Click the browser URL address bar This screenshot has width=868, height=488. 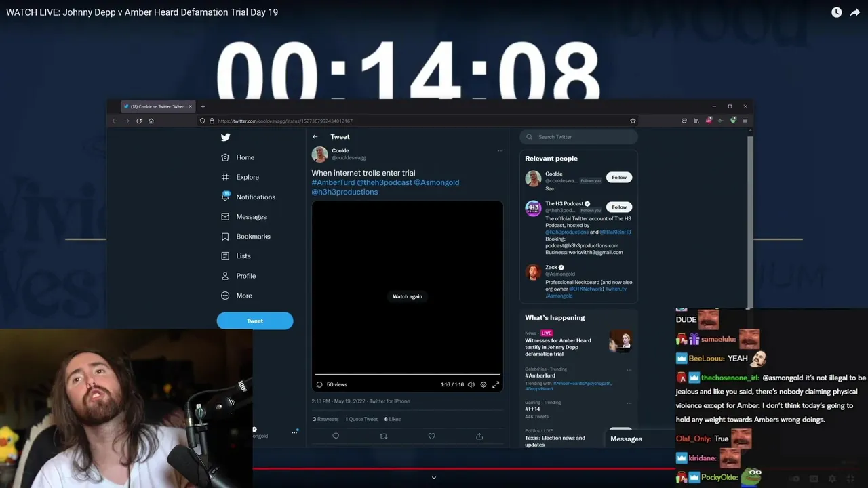tap(417, 121)
